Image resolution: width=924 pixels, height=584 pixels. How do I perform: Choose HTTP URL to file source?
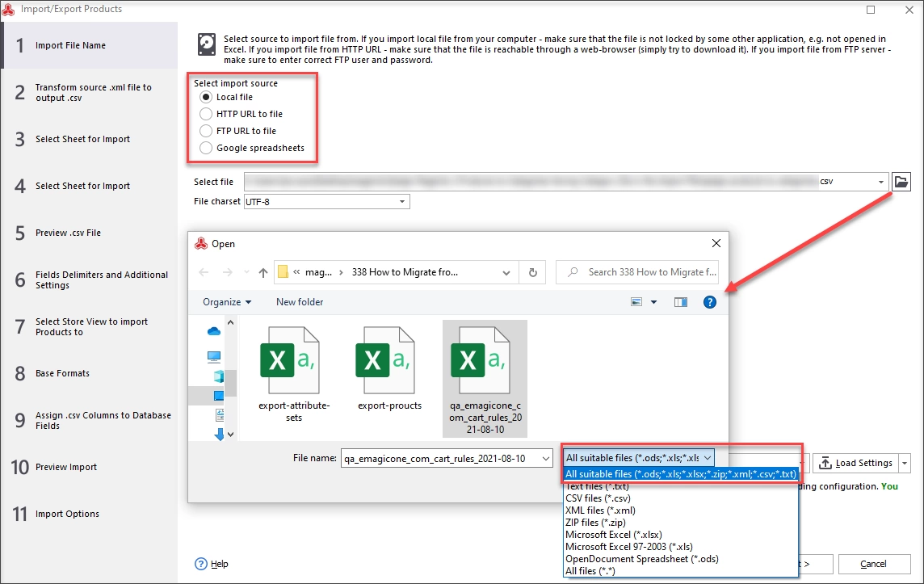pyautogui.click(x=206, y=114)
